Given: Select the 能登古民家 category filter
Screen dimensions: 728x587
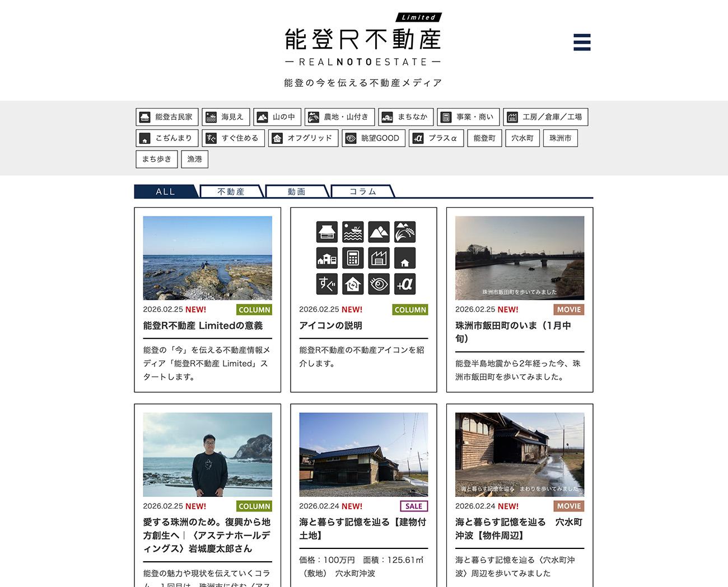Looking at the screenshot, I should coord(166,117).
